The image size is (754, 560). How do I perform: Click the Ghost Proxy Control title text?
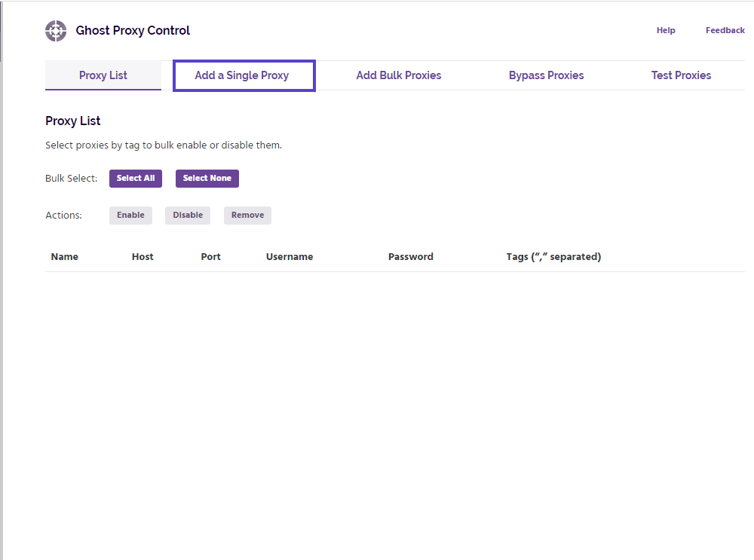(x=133, y=31)
